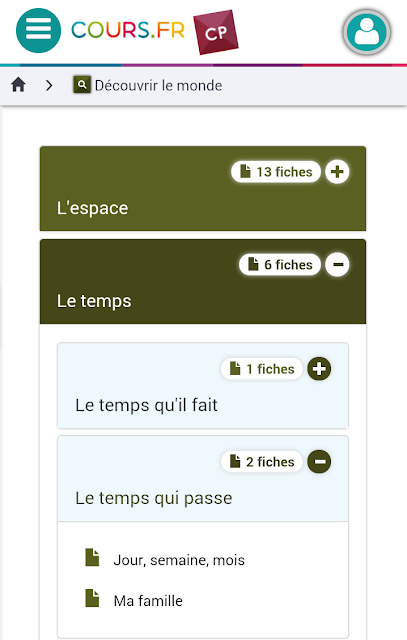The width and height of the screenshot is (407, 640).
Task: Open the user profile icon
Action: tap(367, 32)
